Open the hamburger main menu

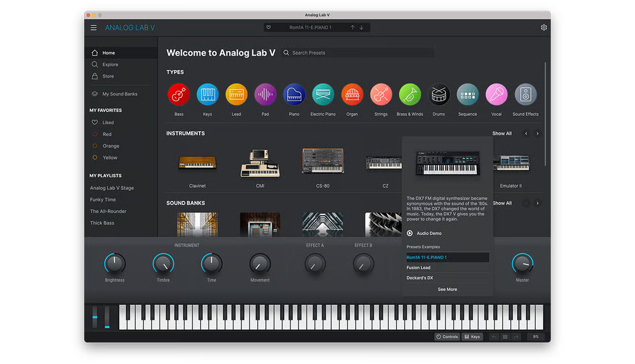click(94, 27)
